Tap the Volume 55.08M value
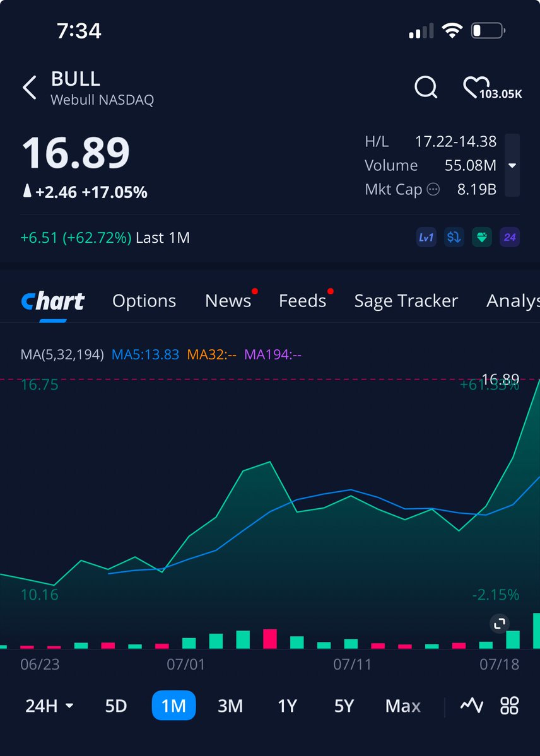 tap(470, 165)
